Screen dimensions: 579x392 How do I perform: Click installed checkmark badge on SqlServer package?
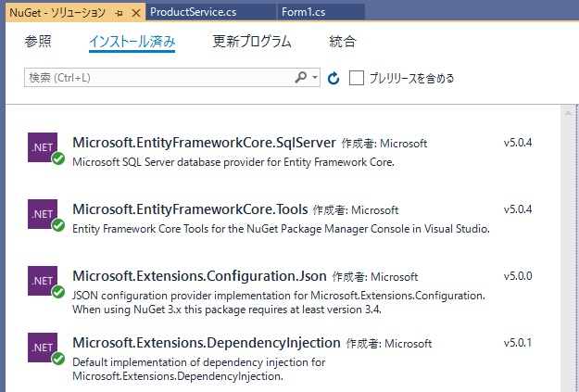click(x=58, y=158)
